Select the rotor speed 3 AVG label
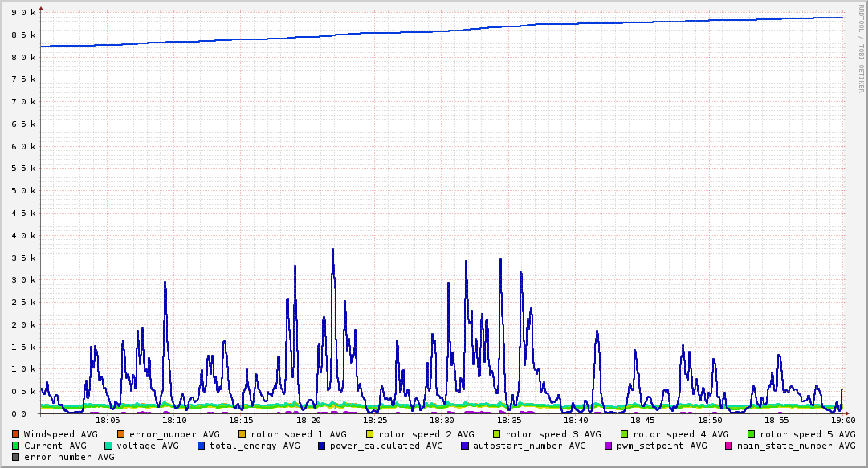This screenshot has width=868, height=468. coord(553,434)
